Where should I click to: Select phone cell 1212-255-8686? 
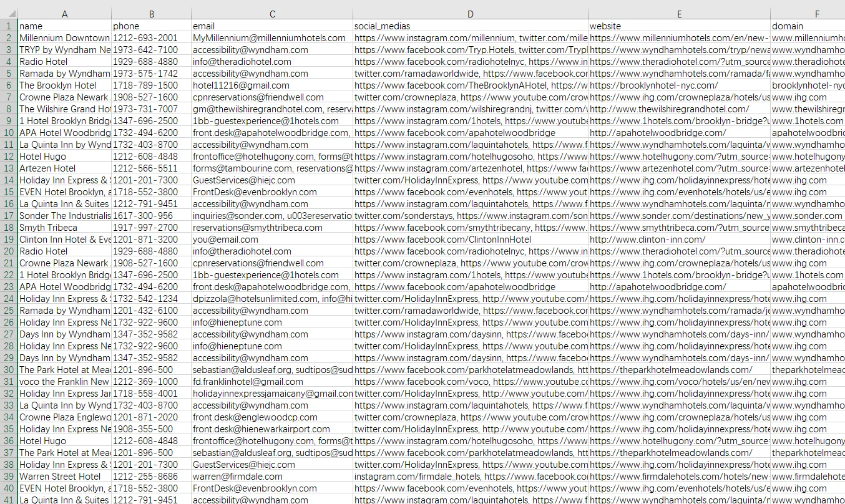(x=152, y=477)
